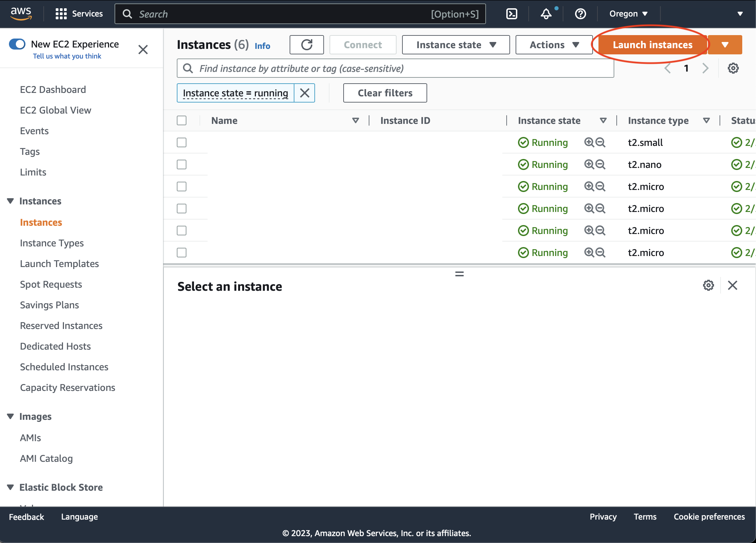The height and width of the screenshot is (543, 756).
Task: Collapse the Instances sidebar section
Action: 10,201
